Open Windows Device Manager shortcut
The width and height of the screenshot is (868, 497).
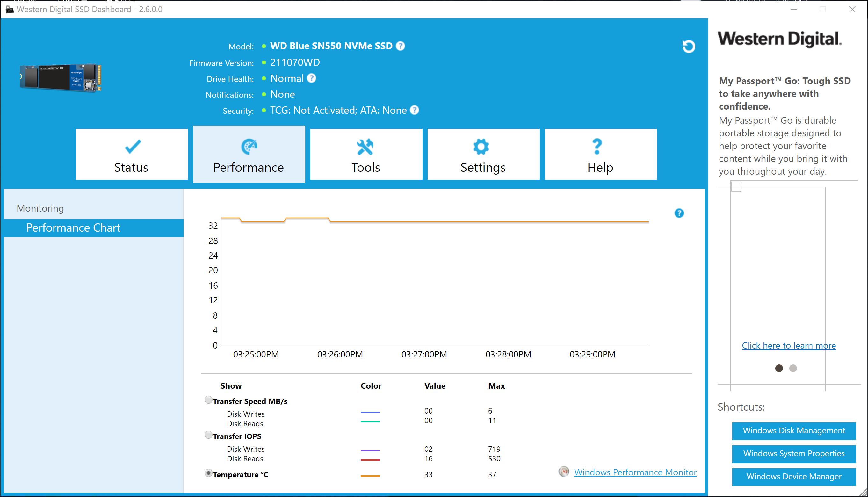click(x=793, y=477)
